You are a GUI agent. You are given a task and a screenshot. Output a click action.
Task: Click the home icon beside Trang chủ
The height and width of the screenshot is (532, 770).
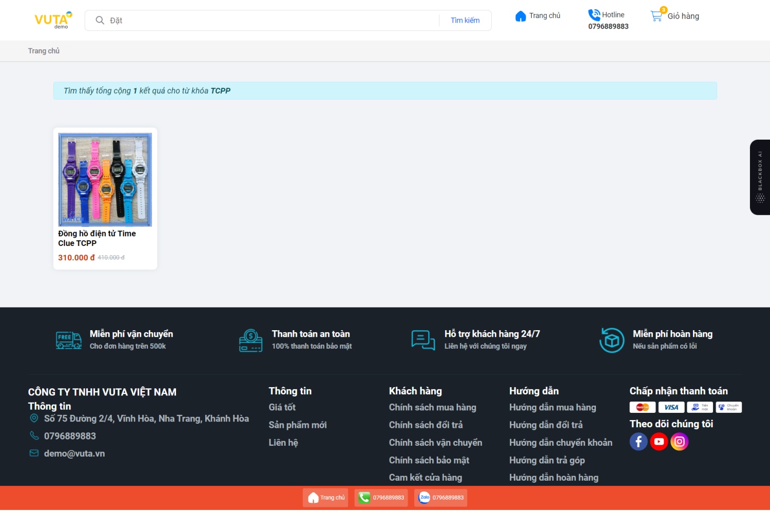[x=521, y=16]
